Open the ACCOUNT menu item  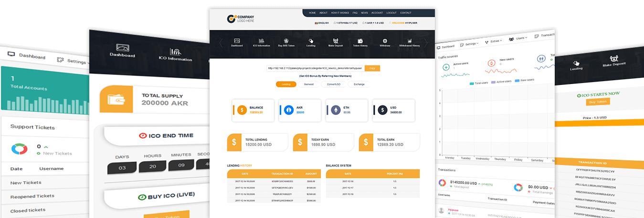click(377, 13)
